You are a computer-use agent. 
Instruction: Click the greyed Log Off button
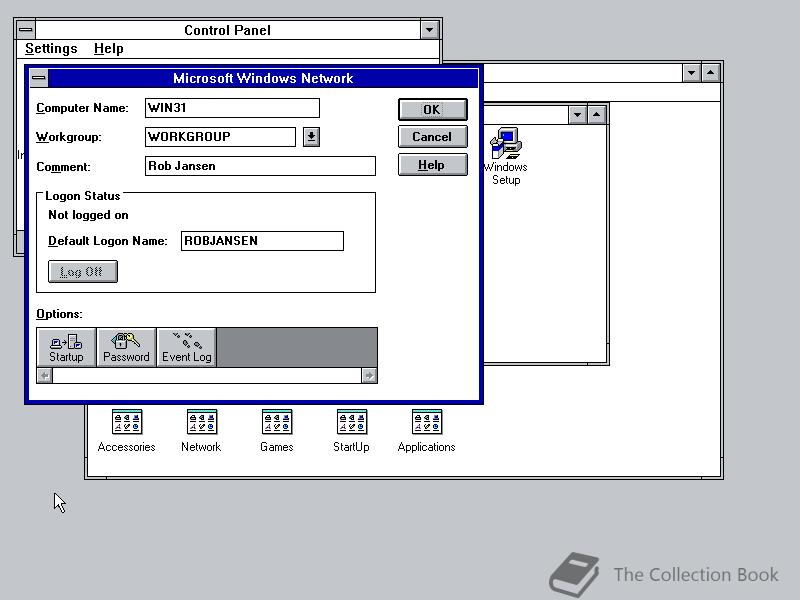pyautogui.click(x=83, y=271)
